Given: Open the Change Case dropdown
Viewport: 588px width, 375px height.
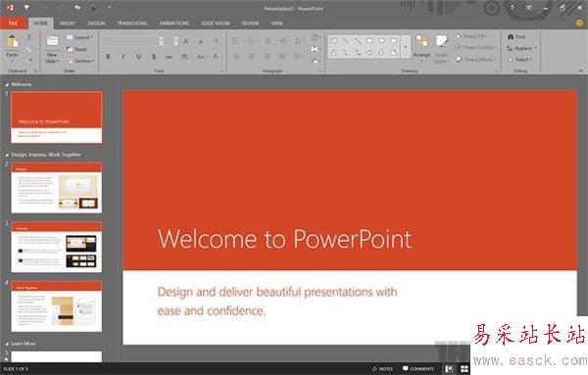Looking at the screenshot, I should (x=202, y=57).
